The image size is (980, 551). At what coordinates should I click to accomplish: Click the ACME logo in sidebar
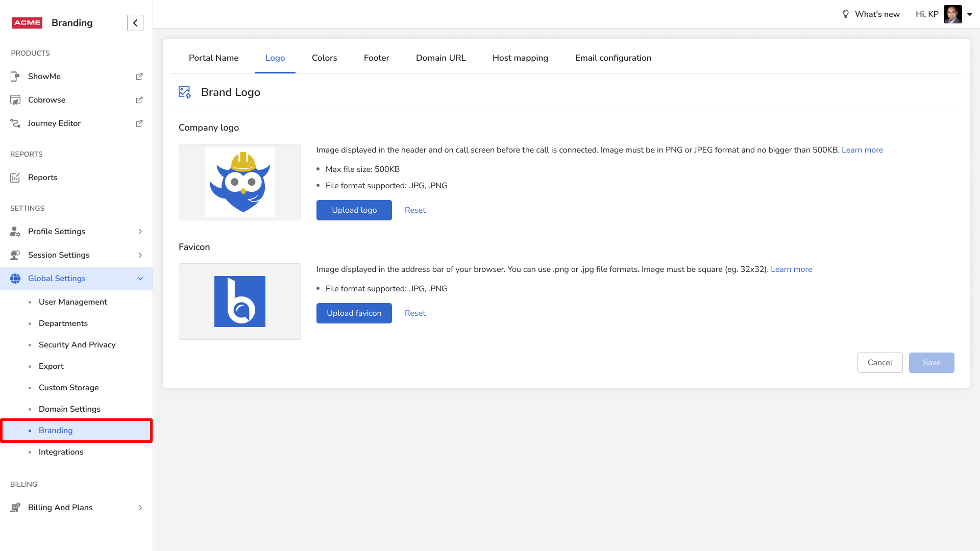[x=27, y=23]
